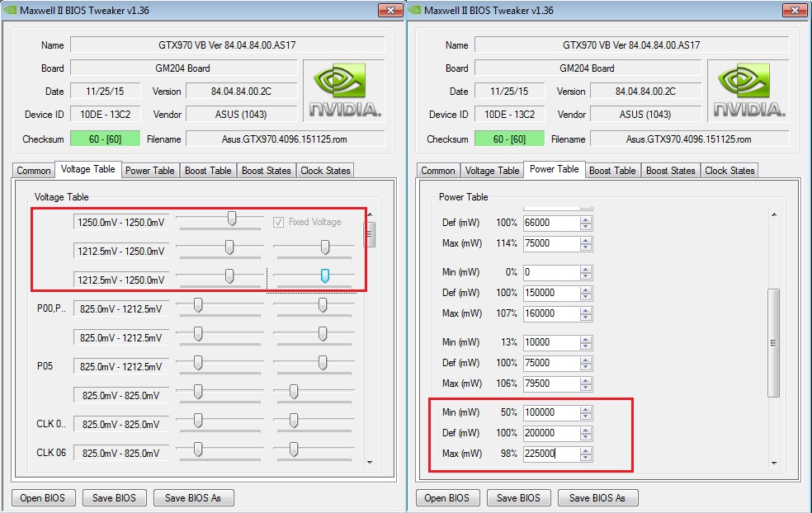Increase the 225000 Max (mW) spinner
The image size is (812, 513).
[x=586, y=451]
